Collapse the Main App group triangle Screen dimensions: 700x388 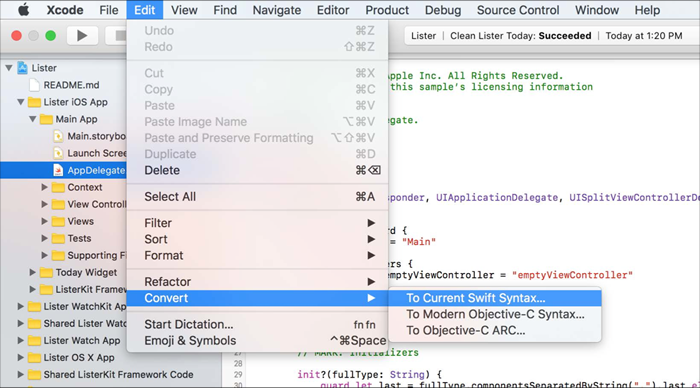click(33, 119)
